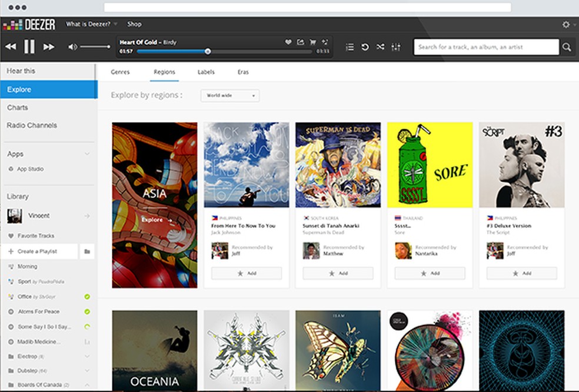This screenshot has height=392, width=579.
Task: Enable repeat mode
Action: tap(365, 46)
